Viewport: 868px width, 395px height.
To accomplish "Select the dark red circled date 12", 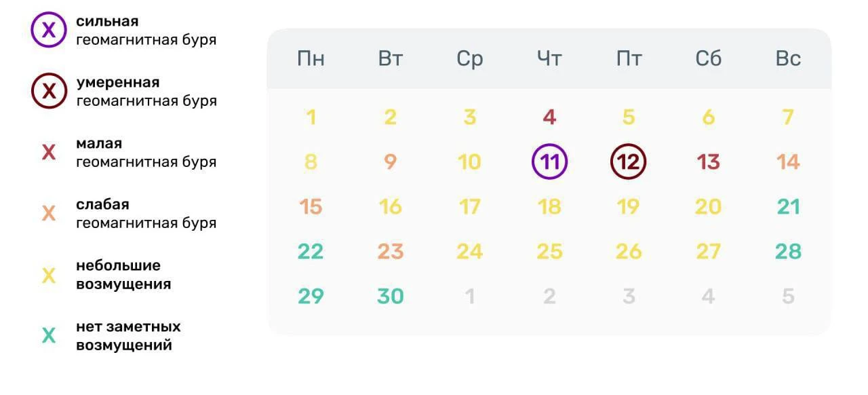I will 629,162.
